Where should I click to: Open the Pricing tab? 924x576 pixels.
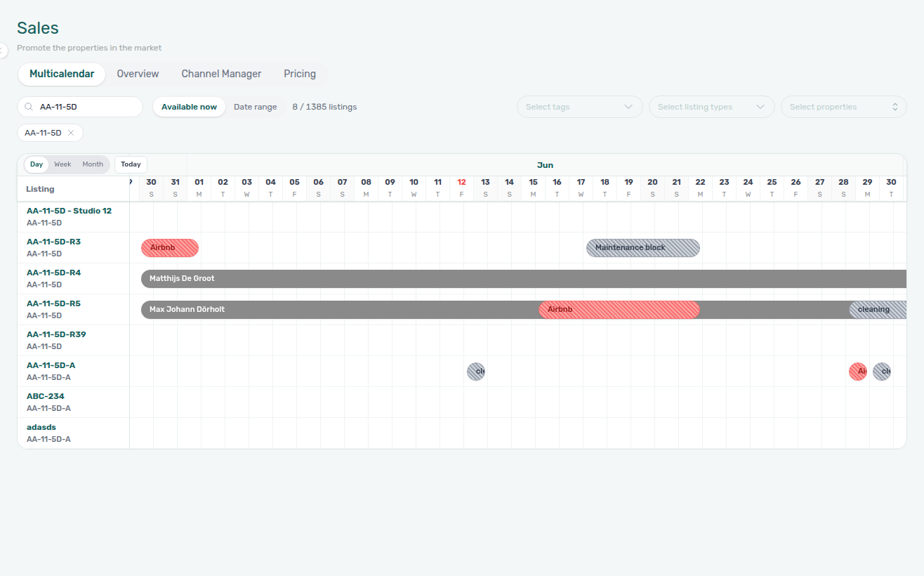[300, 74]
